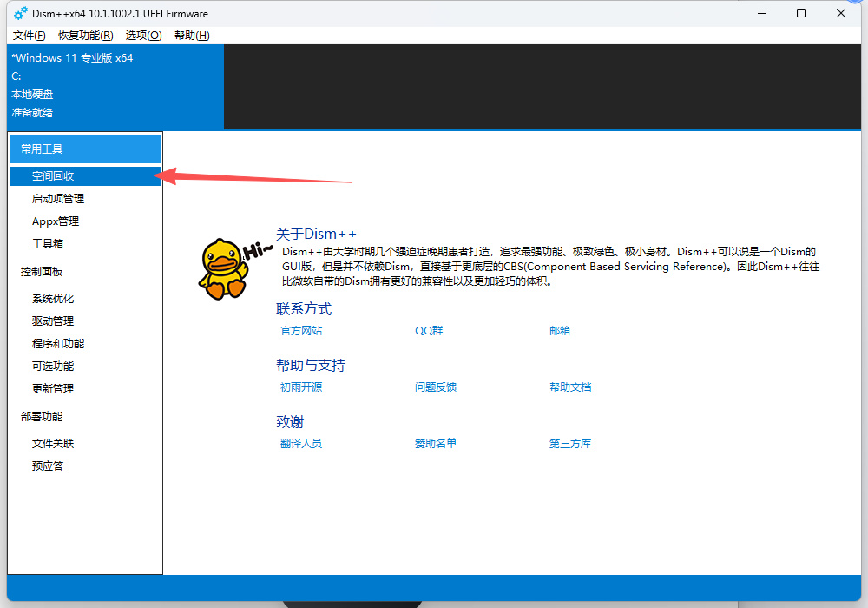Open 文件关联 in the sidebar

point(53,444)
